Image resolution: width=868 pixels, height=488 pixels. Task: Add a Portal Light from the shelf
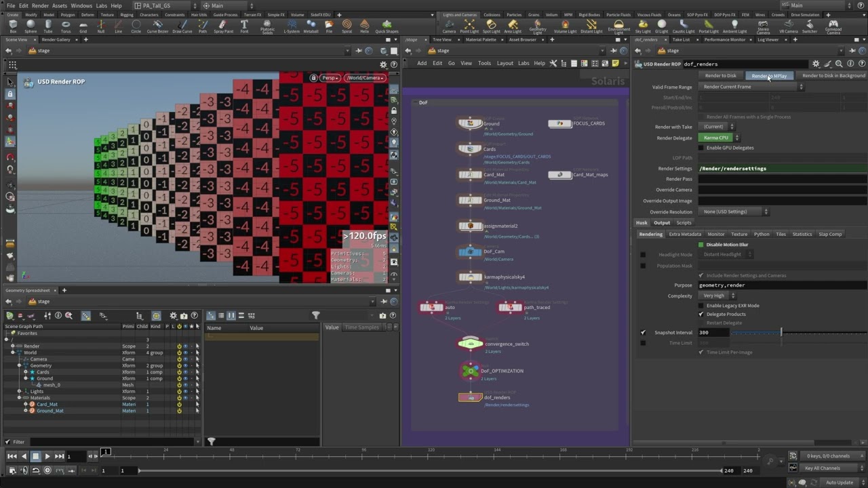pyautogui.click(x=709, y=26)
